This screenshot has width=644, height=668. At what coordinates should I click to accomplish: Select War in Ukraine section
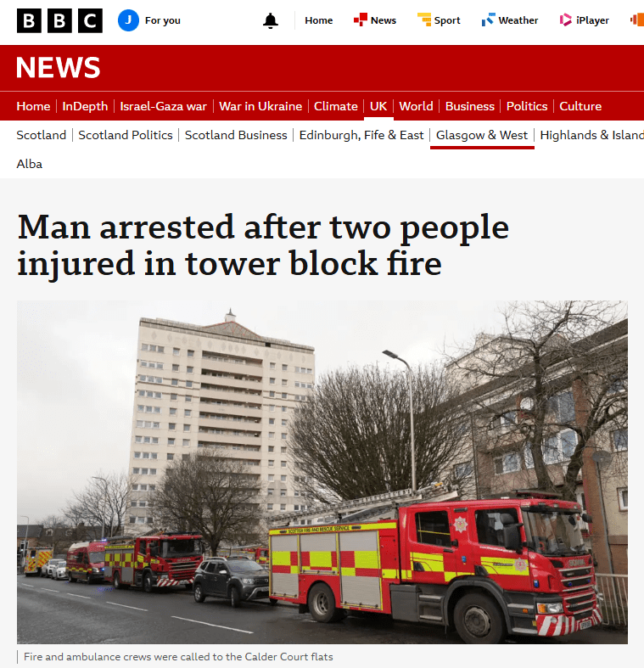click(x=260, y=106)
